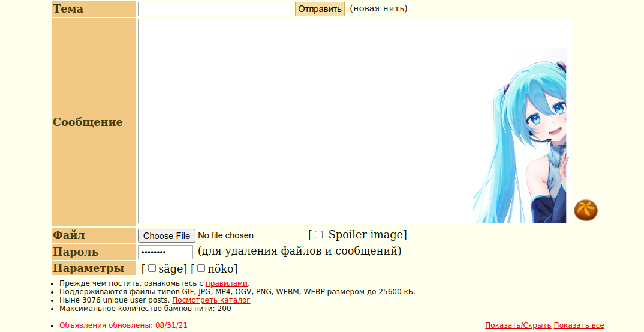Click the Объявления обновлены announcement text
The image size is (644, 332).
point(123,325)
